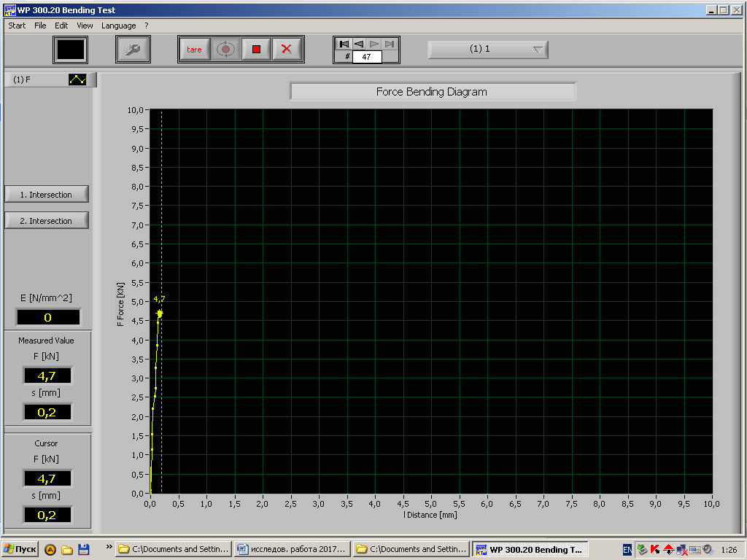Jump to first measurement record
This screenshot has width=747, height=560.
[344, 44]
